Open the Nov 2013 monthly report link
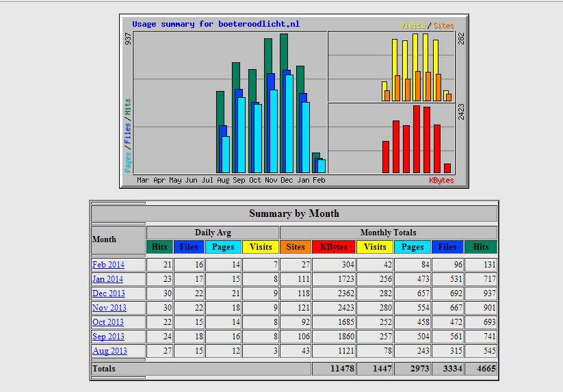This screenshot has width=563, height=392. tap(109, 308)
